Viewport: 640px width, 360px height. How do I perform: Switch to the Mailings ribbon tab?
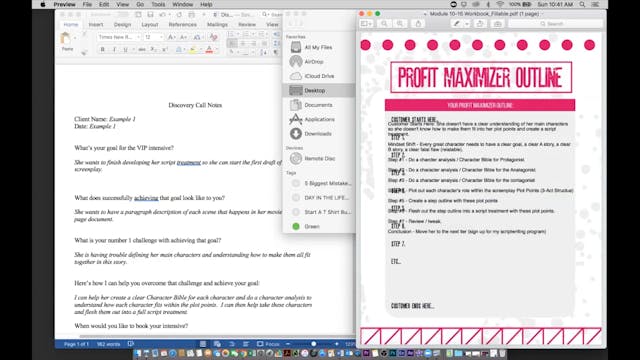[217, 24]
